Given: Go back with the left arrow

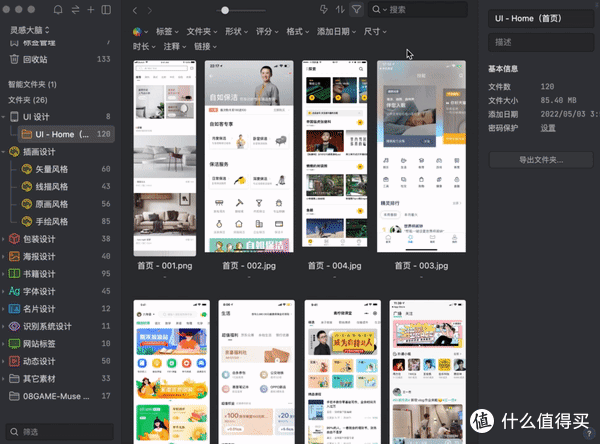Looking at the screenshot, I should [136, 10].
